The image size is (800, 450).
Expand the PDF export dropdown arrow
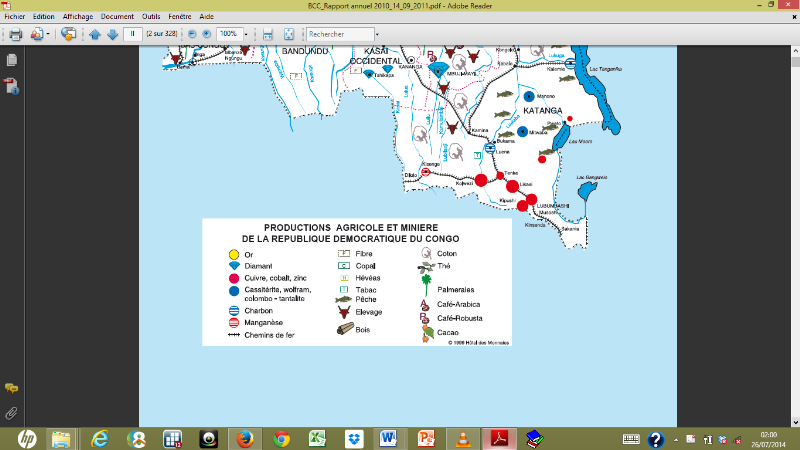click(48, 34)
